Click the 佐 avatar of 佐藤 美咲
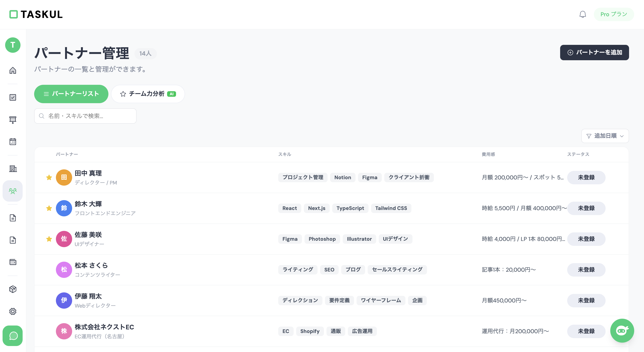This screenshot has height=352, width=644. tap(64, 239)
